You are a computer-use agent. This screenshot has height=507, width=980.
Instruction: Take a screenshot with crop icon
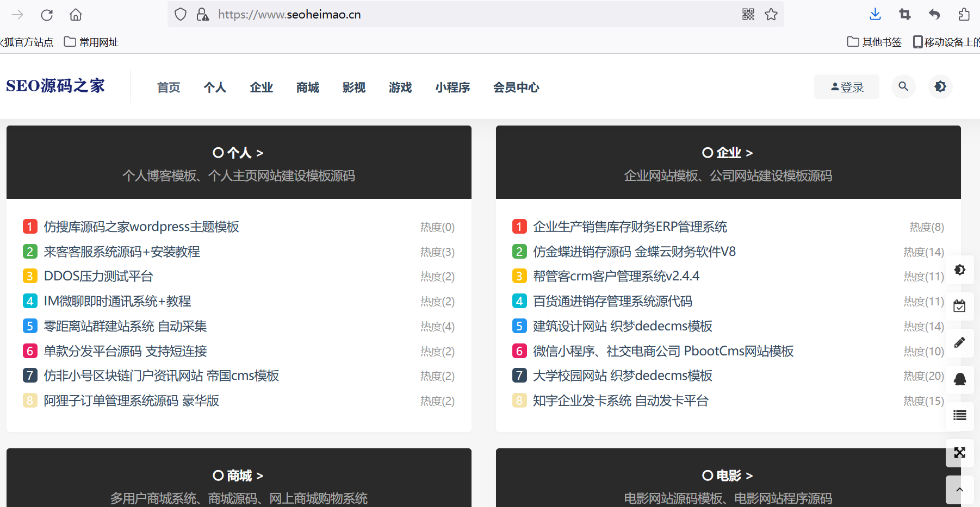coord(905,15)
